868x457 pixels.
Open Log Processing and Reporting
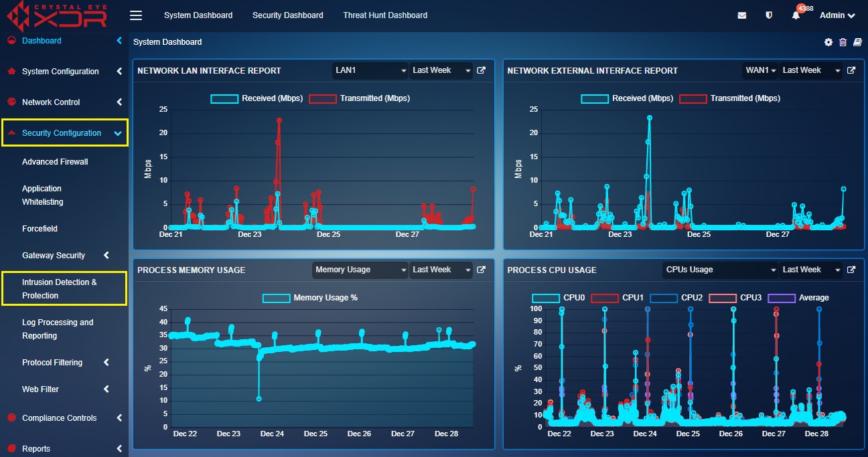[58, 329]
